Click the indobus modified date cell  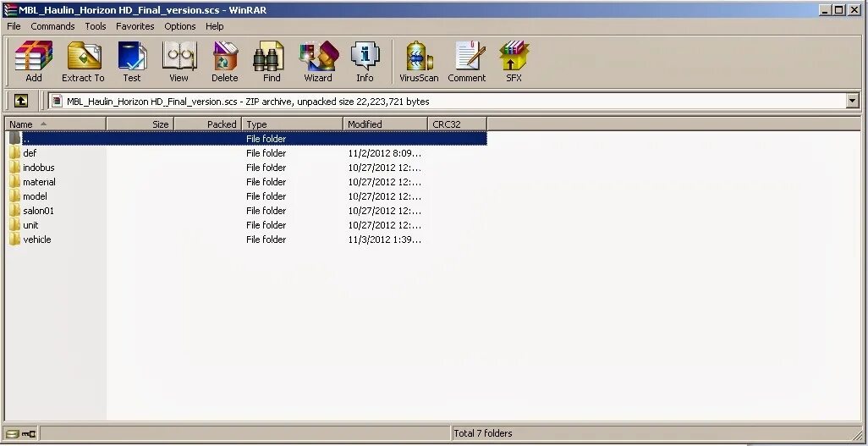tap(385, 168)
